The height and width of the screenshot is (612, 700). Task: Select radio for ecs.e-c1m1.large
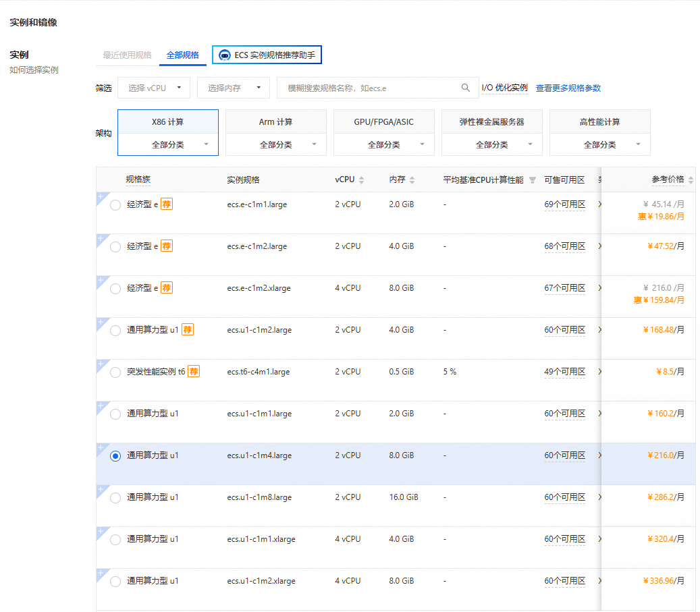point(115,205)
